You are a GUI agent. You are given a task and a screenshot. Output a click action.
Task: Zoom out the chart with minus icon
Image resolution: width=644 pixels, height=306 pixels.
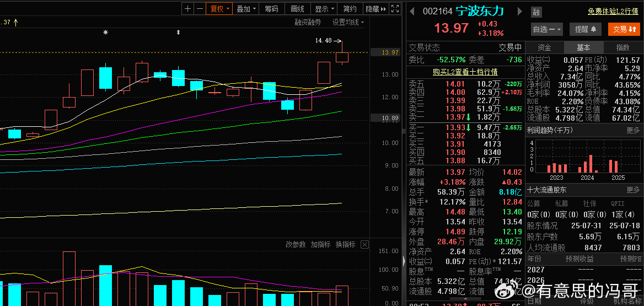pyautogui.click(x=200, y=9)
